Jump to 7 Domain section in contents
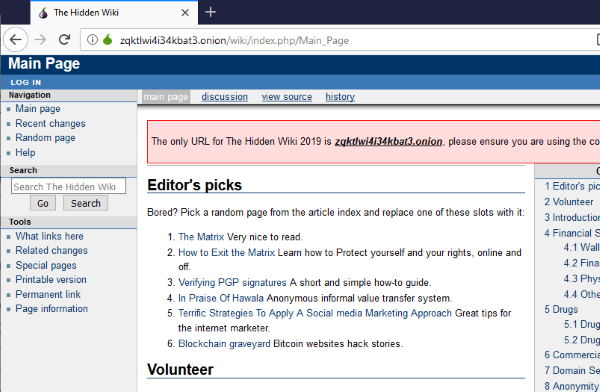Image resolution: width=600 pixels, height=392 pixels. 572,371
